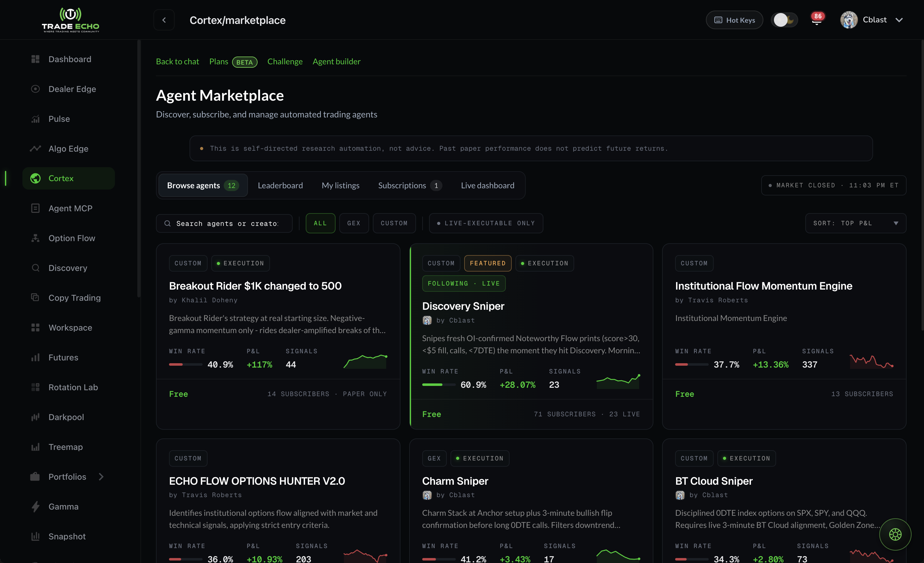This screenshot has height=563, width=924.
Task: Toggle the dark/light theme switch
Action: [784, 20]
